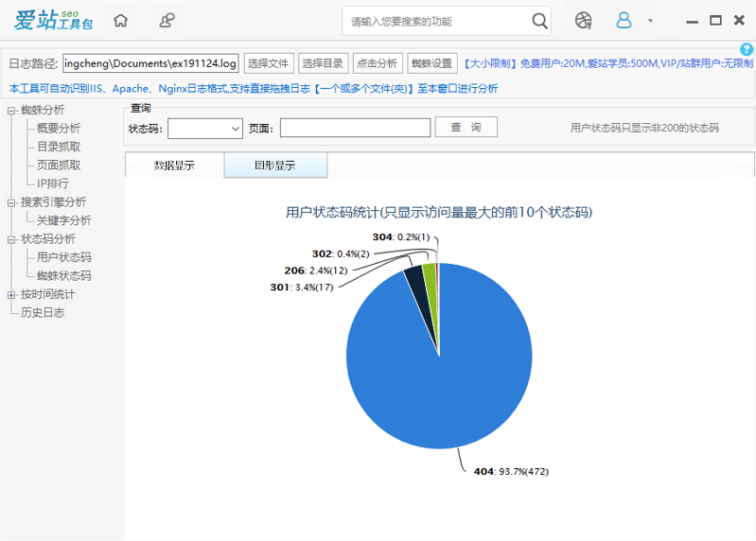Open the 状态码 combo box
Screen dimensions: 756x541
(x=205, y=129)
